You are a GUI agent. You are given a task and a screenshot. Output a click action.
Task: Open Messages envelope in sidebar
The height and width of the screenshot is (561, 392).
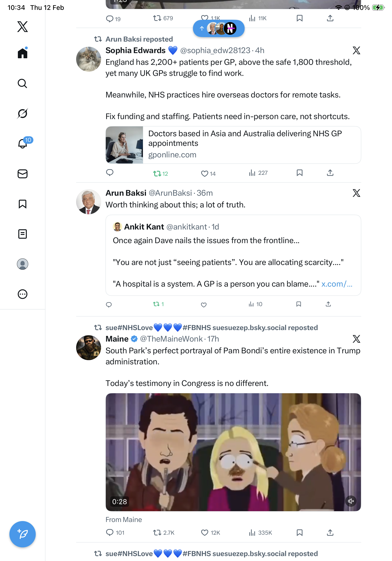pyautogui.click(x=23, y=174)
